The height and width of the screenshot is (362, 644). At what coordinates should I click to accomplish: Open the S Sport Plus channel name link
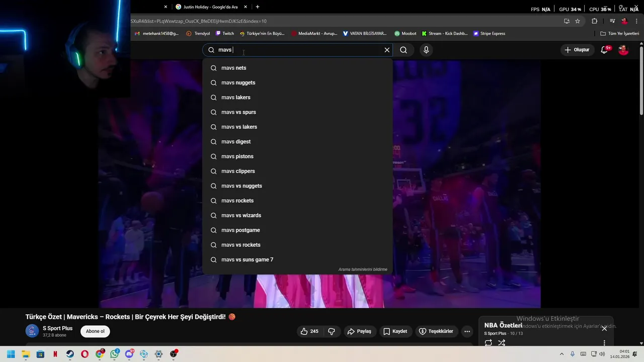57,328
